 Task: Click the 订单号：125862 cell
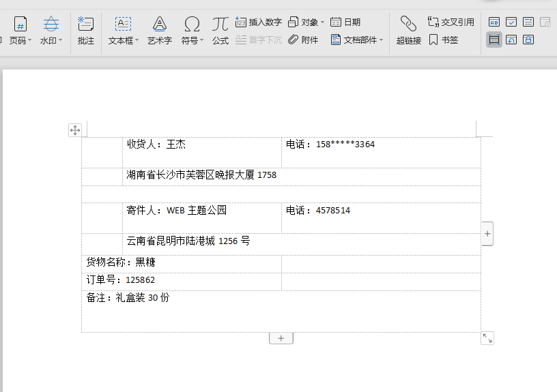click(x=182, y=282)
